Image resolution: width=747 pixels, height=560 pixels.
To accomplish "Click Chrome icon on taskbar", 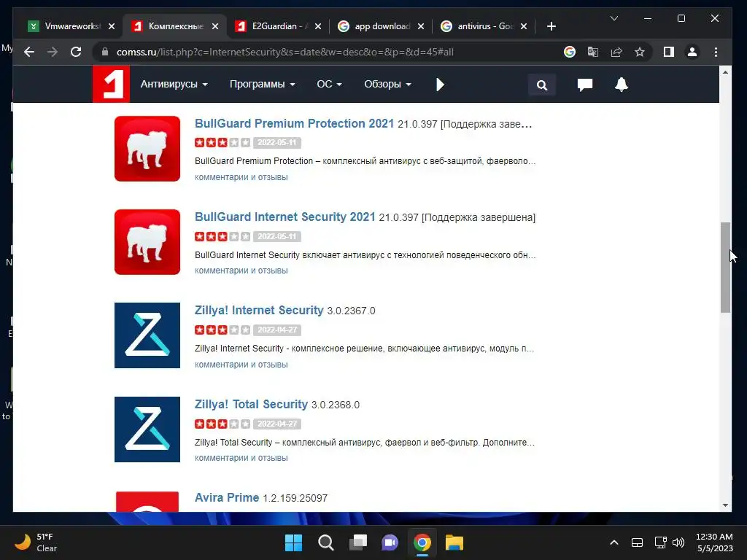I will click(x=422, y=542).
